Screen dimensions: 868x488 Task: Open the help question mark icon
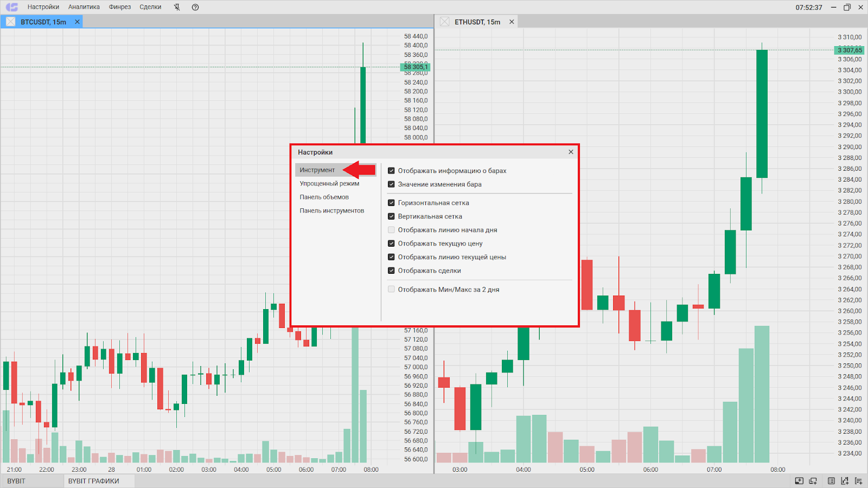coord(195,7)
